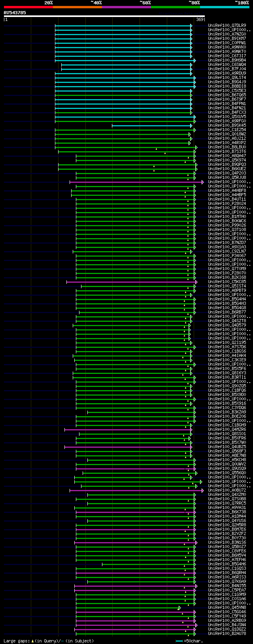Click the cyan alignment bar for UniRef100_B7FJ04

point(126,69)
